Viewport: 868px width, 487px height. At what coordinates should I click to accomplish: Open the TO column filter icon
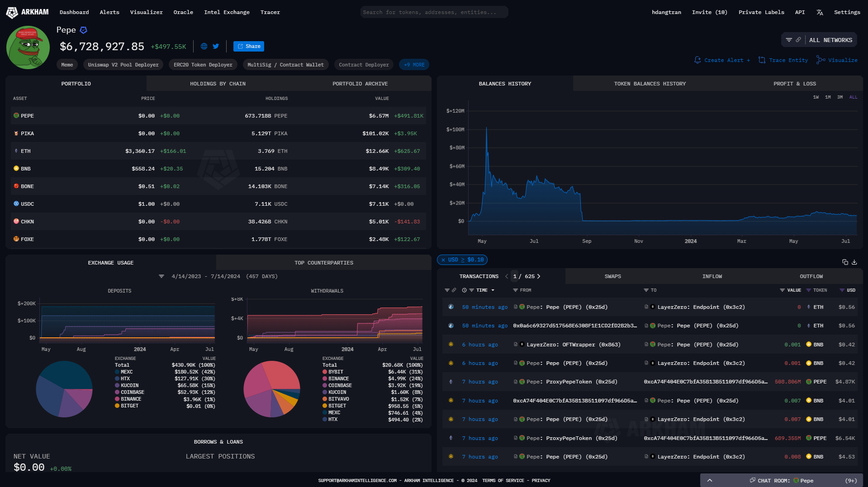[646, 290]
